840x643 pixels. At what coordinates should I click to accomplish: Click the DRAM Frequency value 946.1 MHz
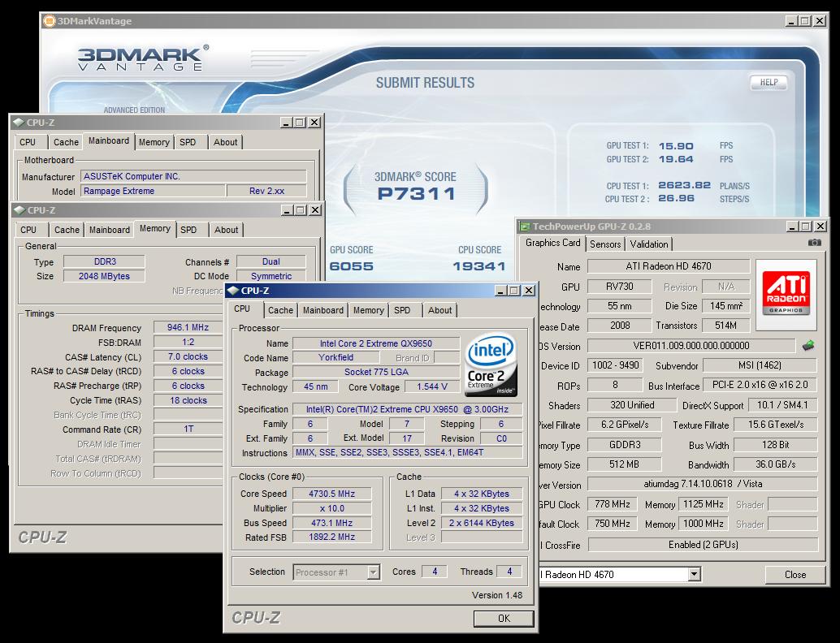[x=188, y=327]
